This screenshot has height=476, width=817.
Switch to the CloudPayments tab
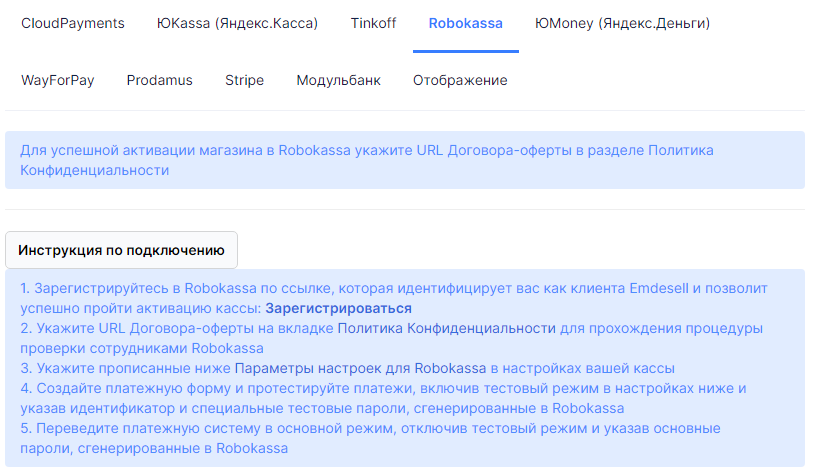click(x=73, y=23)
